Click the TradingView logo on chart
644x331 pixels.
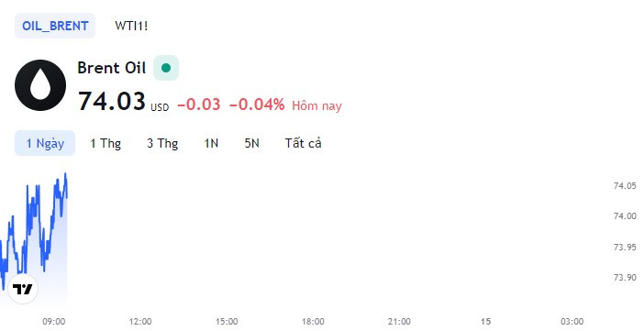[x=23, y=289]
